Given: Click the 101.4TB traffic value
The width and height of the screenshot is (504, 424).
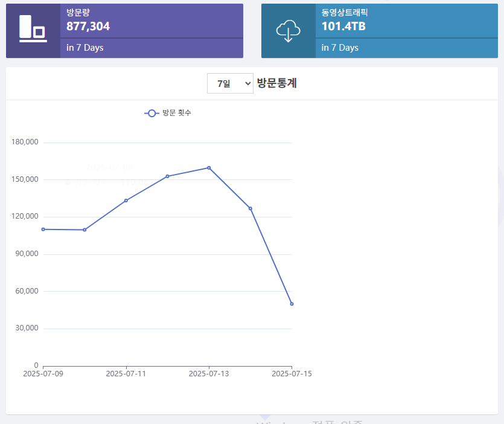Looking at the screenshot, I should (x=343, y=26).
